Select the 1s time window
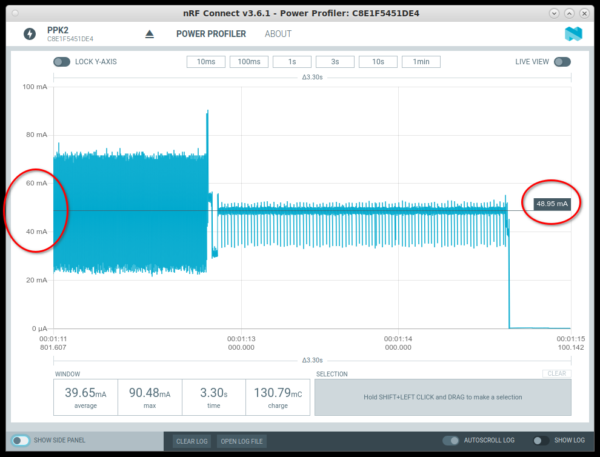This screenshot has width=600, height=457. point(292,62)
